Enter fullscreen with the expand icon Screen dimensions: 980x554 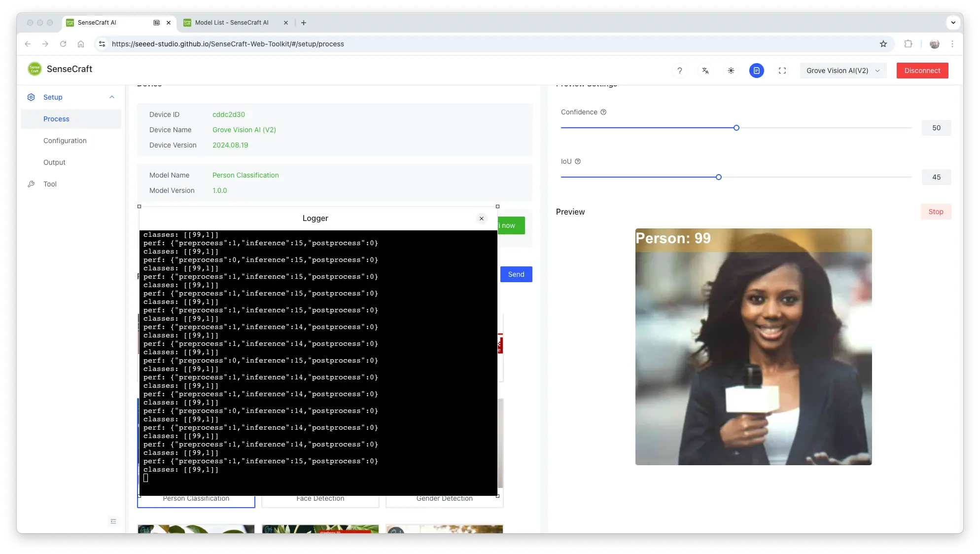click(782, 71)
